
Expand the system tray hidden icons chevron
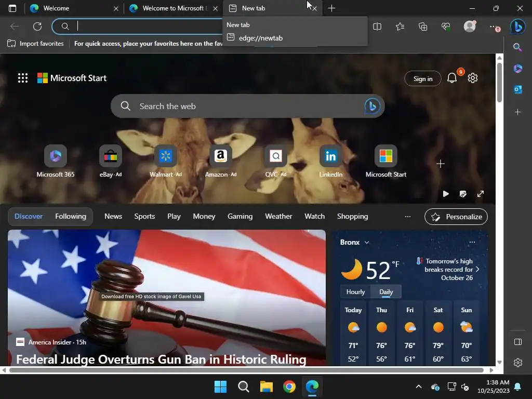coord(419,387)
